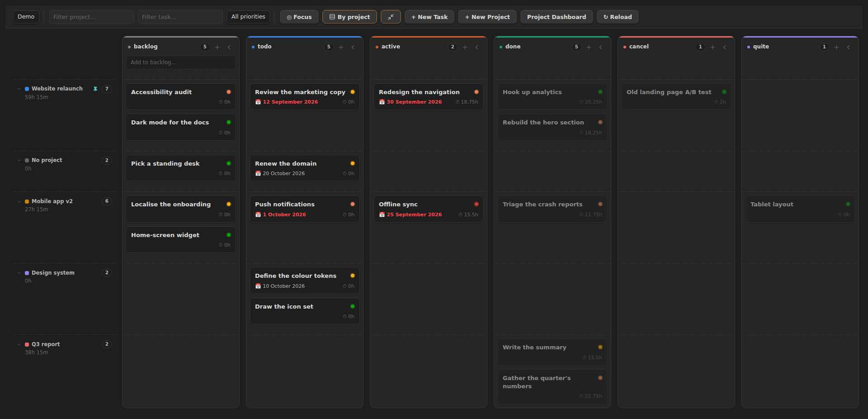
Task: Click the Filter task input field
Action: coord(180,17)
